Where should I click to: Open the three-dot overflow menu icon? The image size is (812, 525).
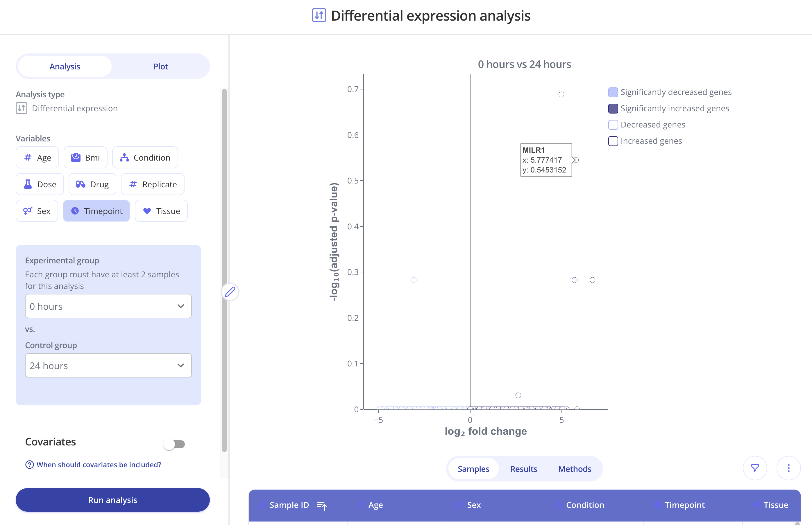(788, 468)
